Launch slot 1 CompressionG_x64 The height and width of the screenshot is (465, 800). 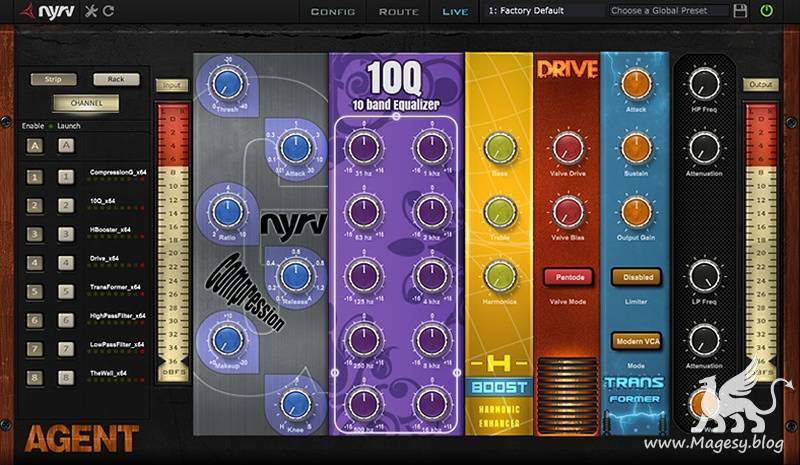(x=66, y=177)
